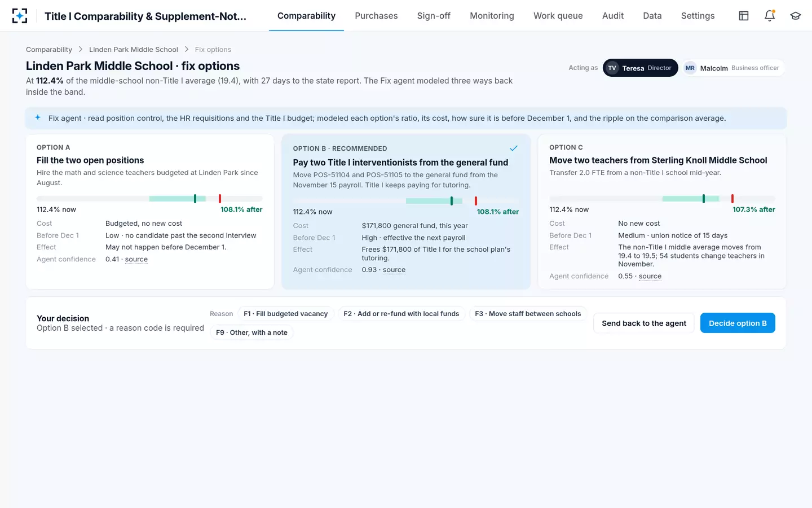Select reason F1 Fill budgeted vacancy
This screenshot has height=508, width=812.
(x=285, y=314)
